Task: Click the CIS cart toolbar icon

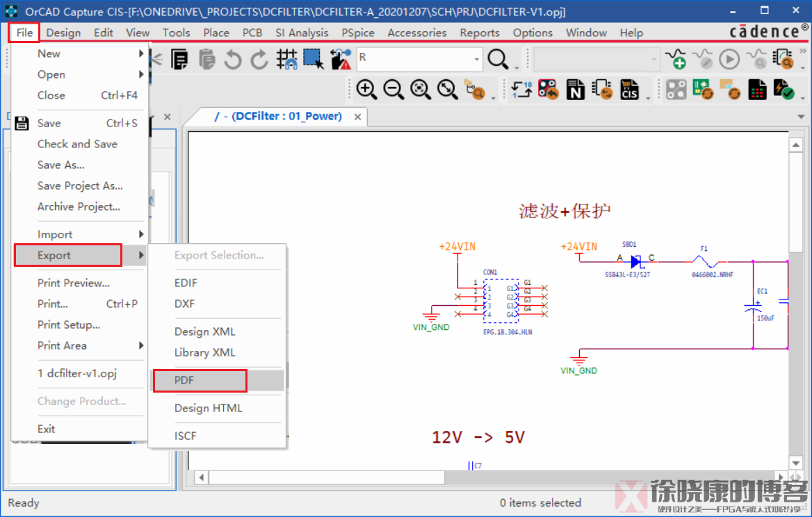Action: (630, 90)
